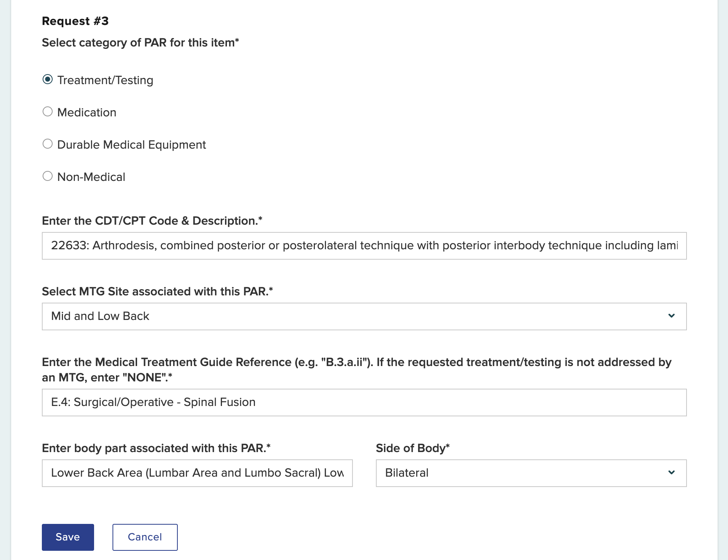Select the Treatment/Testing radio button

pyautogui.click(x=48, y=80)
